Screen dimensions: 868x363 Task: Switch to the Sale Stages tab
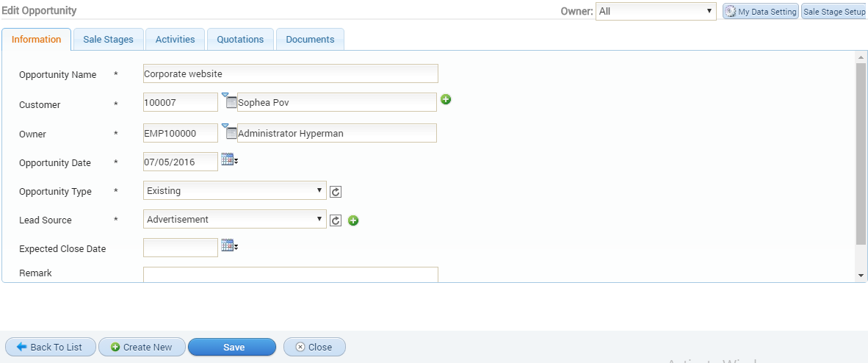109,40
